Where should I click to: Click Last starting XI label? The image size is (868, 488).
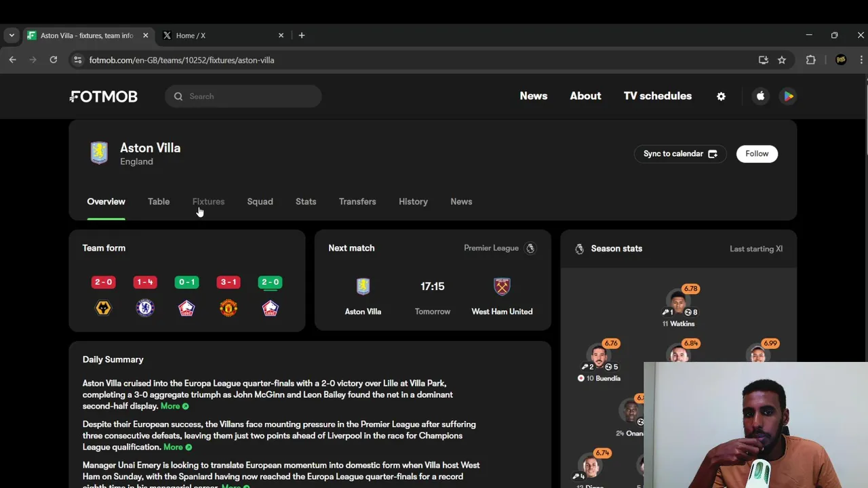click(756, 249)
